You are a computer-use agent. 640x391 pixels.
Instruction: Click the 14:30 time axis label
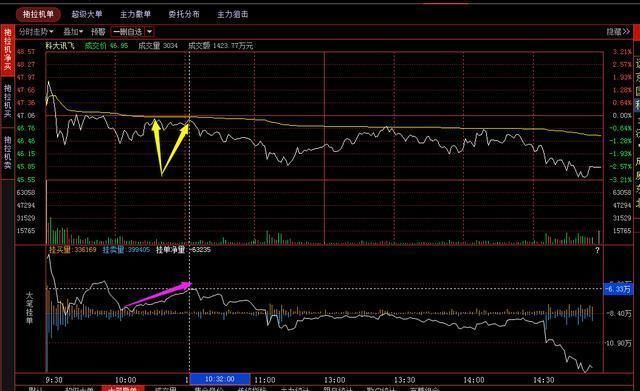point(544,380)
